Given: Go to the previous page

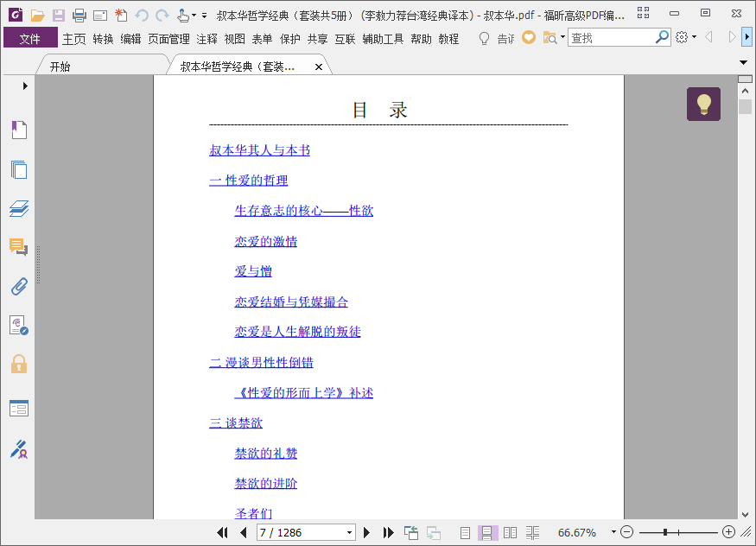Looking at the screenshot, I should (x=244, y=532).
